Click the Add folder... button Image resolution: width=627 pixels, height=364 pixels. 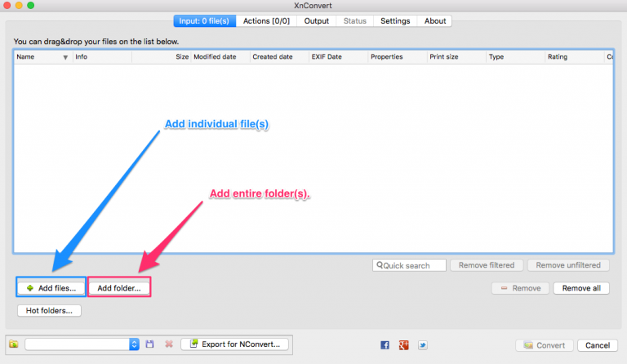tap(119, 288)
